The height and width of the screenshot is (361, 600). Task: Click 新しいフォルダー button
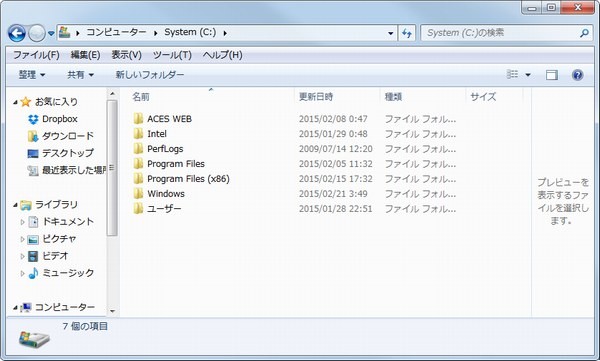tap(150, 75)
